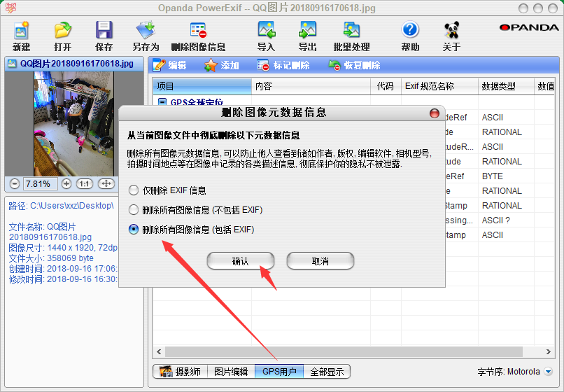Click the 保存 (Save) floppy icon
This screenshot has height=392, width=564.
pos(104,30)
